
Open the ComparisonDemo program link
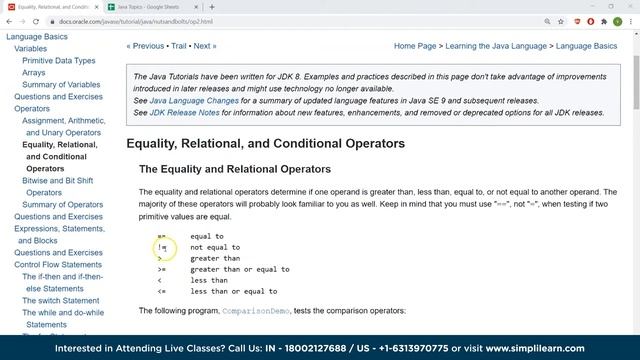click(256, 311)
